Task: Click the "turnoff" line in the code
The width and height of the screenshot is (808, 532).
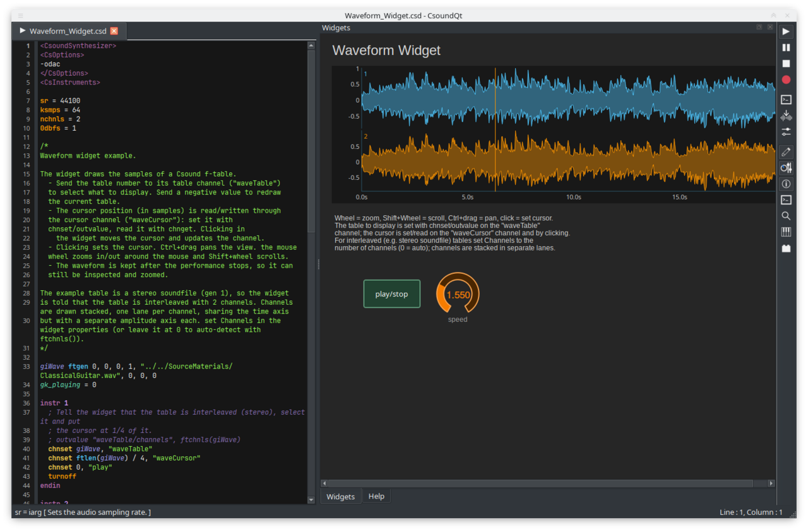Action: pos(62,476)
